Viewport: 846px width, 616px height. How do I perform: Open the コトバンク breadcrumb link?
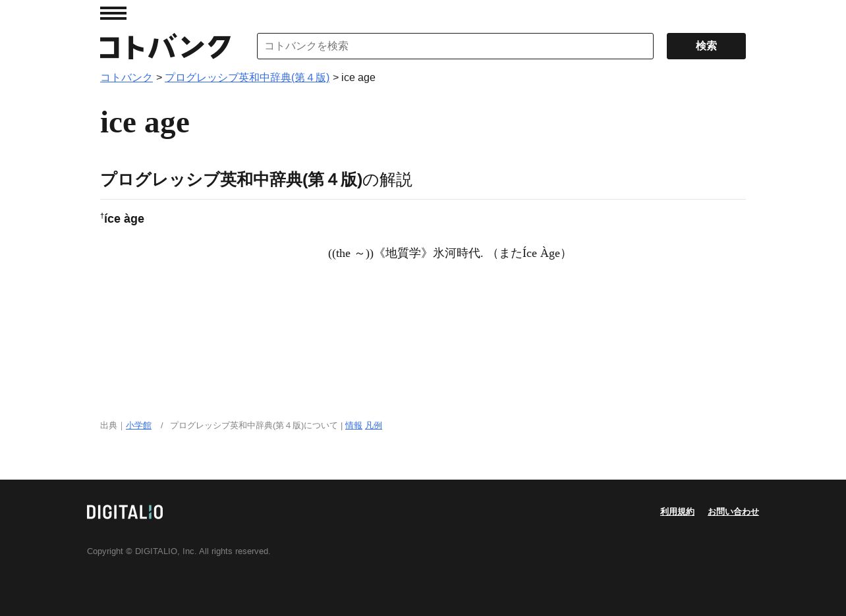[x=127, y=78]
